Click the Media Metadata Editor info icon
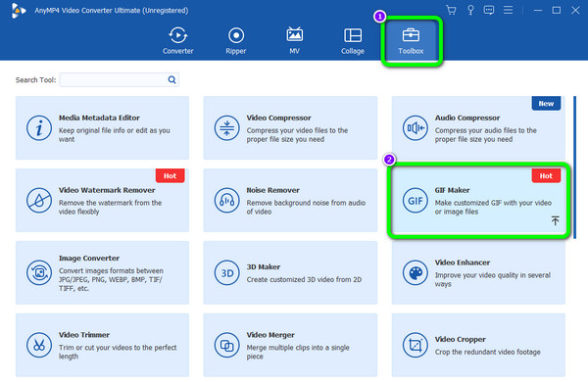The width and height of the screenshot is (588, 382). click(x=39, y=128)
